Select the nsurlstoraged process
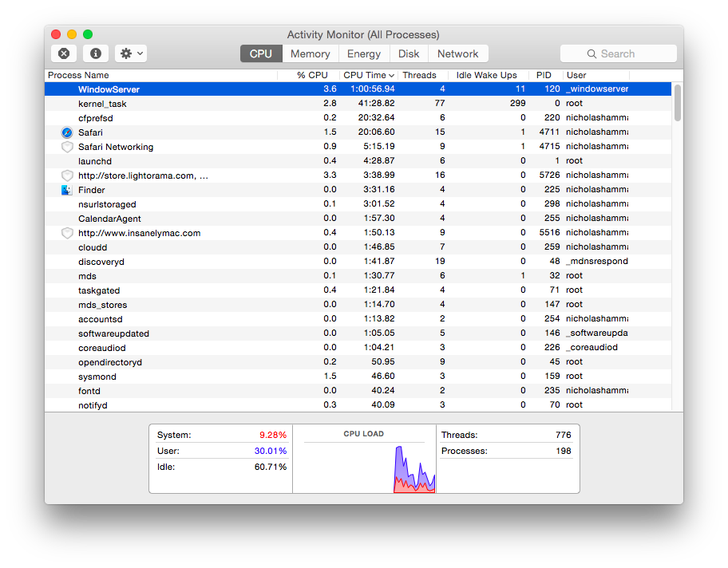This screenshot has height=568, width=728. 358,204
